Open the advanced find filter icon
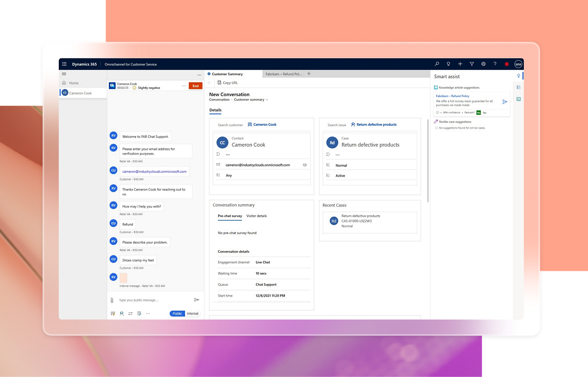The width and height of the screenshot is (588, 377). tap(472, 64)
